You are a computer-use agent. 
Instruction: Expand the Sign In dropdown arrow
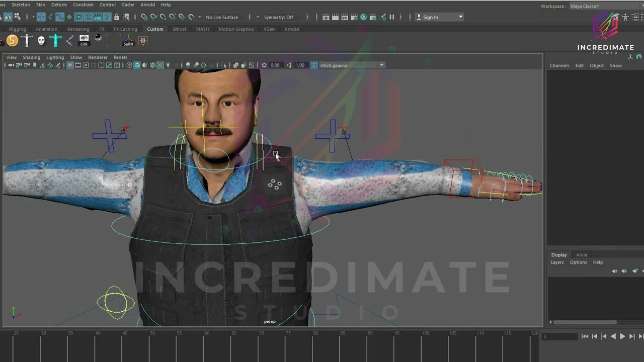(461, 17)
